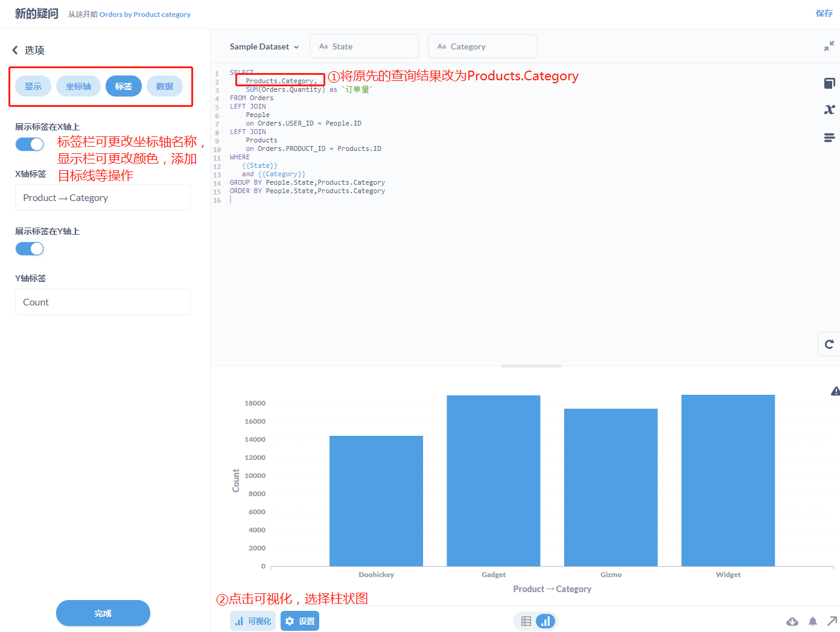Open the Sample Dataset dropdown
840x632 pixels.
coord(264,46)
